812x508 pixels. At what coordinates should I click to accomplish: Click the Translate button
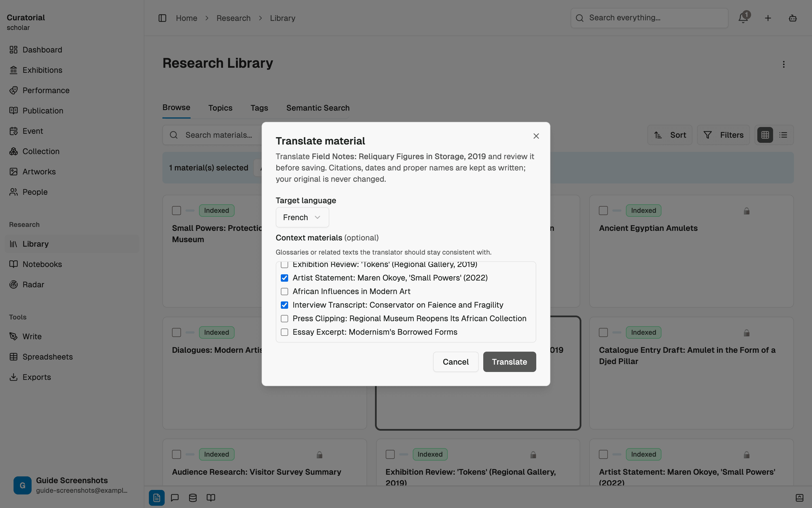click(509, 362)
